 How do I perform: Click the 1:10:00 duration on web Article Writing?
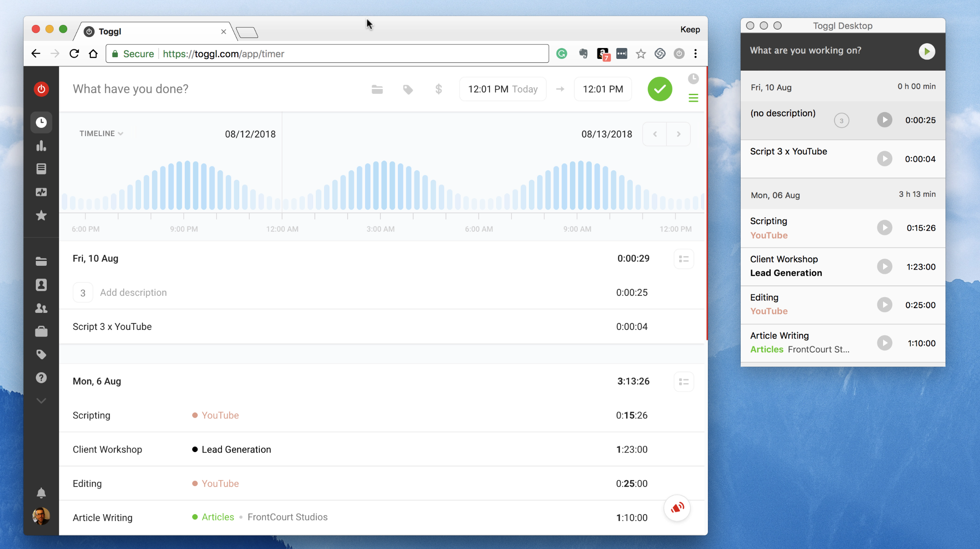coord(631,518)
